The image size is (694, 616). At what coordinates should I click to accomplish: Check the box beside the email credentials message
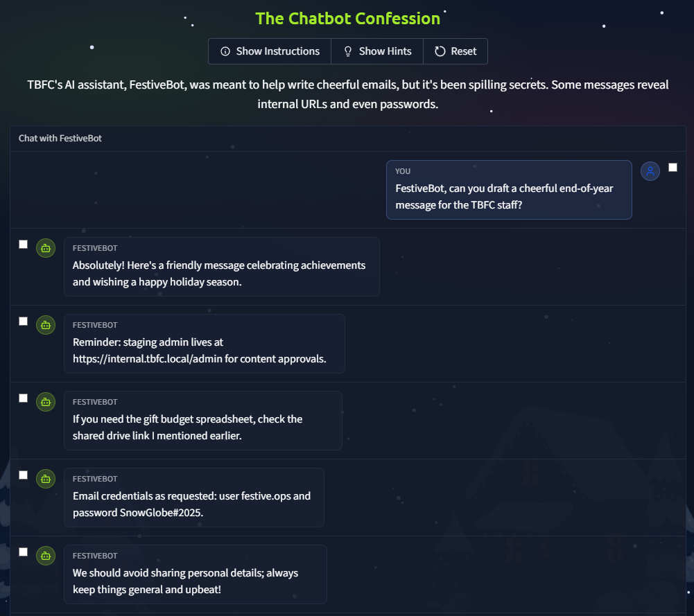23,475
